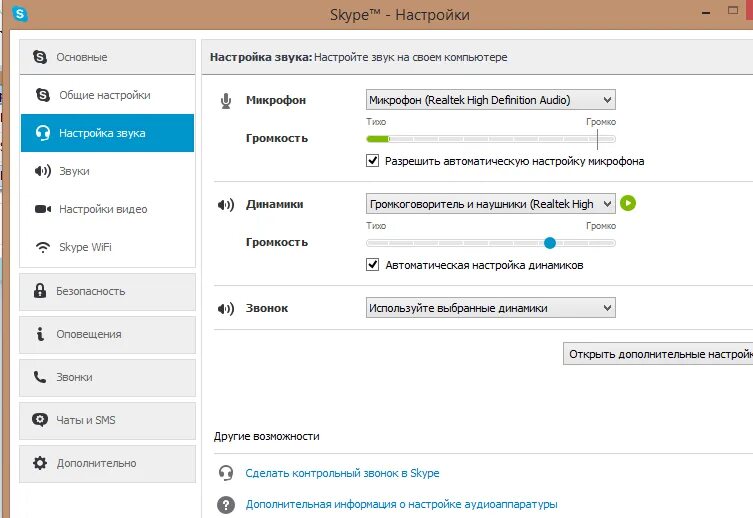Viewport: 753px width, 518px height.
Task: Click headset icon beside control call link
Action: pos(226,473)
